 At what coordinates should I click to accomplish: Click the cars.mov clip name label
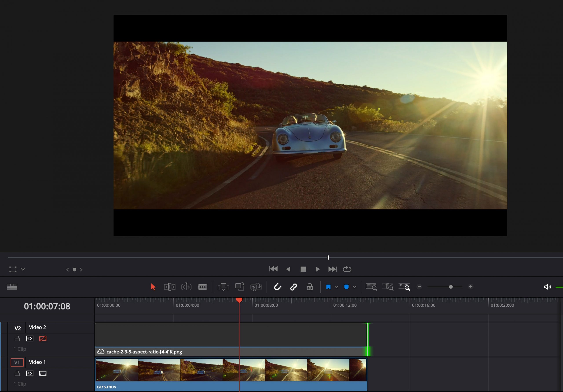106,387
